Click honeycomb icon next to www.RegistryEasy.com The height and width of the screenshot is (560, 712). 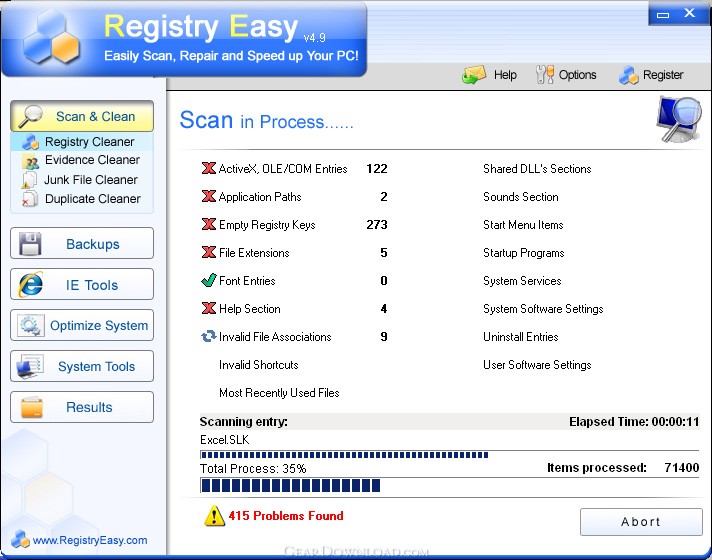click(x=20, y=539)
